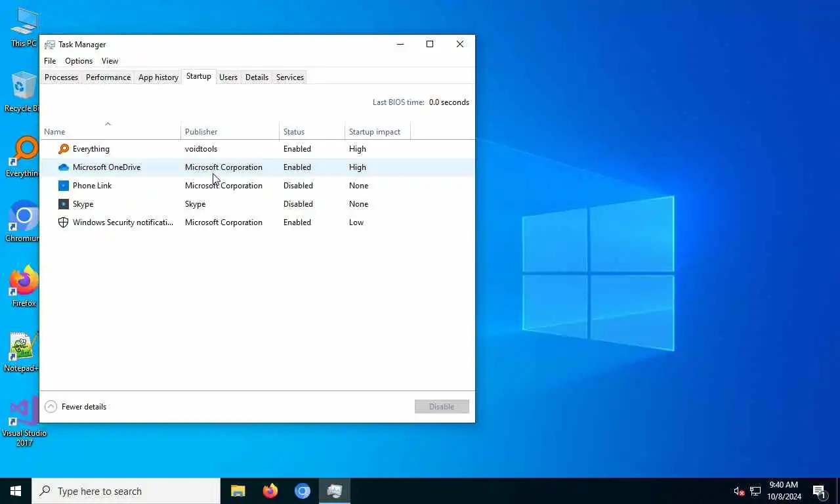Maximize the Task Manager window

430,44
